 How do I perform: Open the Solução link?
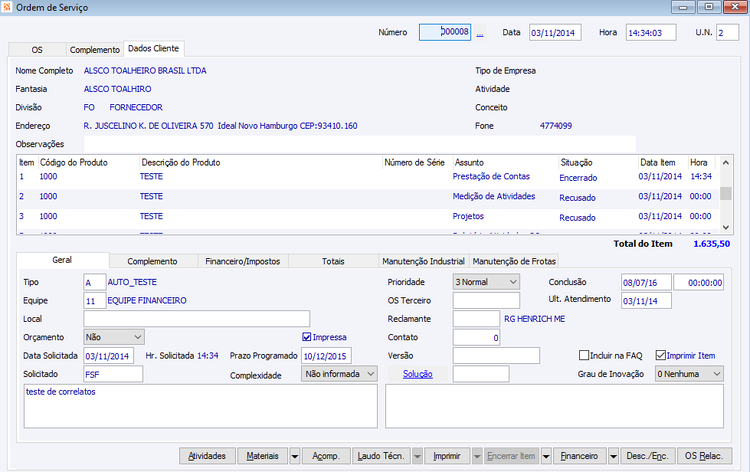[x=418, y=374]
